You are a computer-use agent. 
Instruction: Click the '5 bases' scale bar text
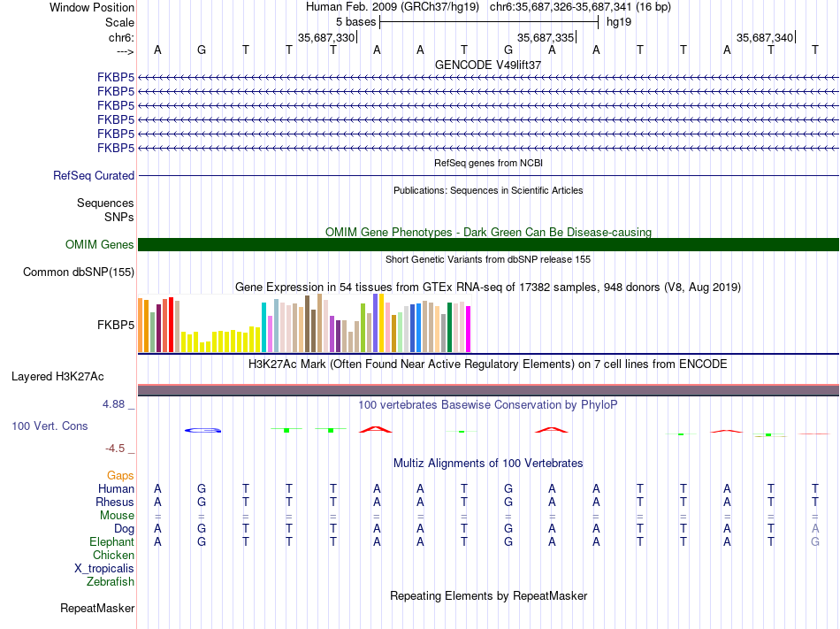(x=355, y=22)
